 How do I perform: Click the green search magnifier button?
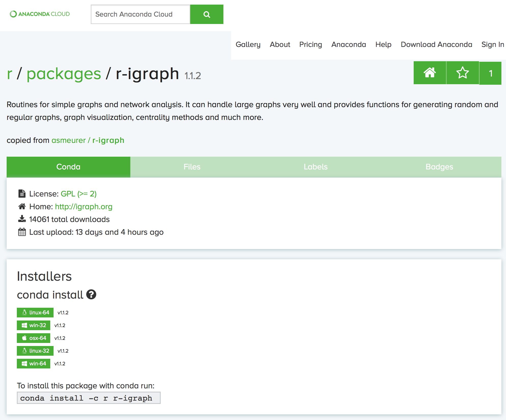pyautogui.click(x=207, y=14)
